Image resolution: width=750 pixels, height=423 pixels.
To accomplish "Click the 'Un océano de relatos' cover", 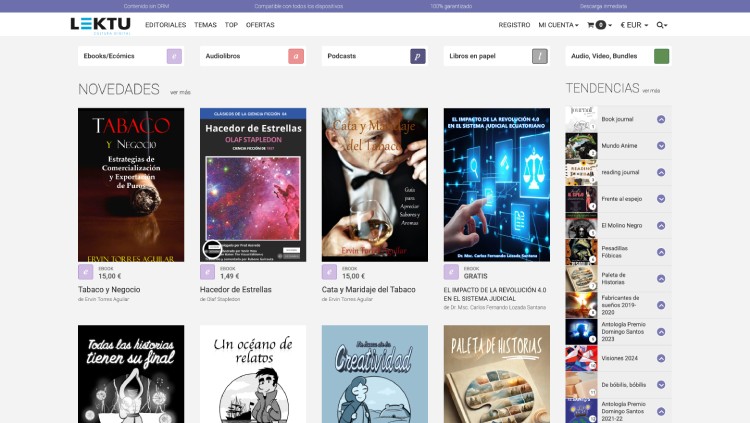I will (253, 374).
